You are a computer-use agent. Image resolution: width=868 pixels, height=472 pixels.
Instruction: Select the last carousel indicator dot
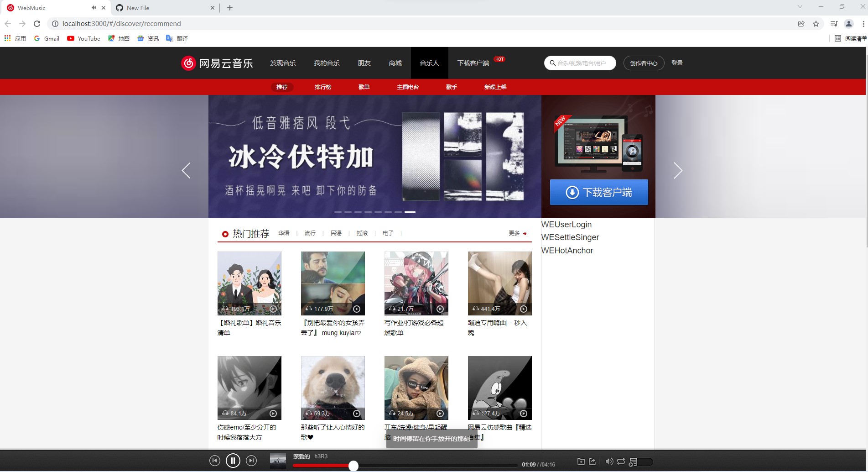(x=410, y=212)
